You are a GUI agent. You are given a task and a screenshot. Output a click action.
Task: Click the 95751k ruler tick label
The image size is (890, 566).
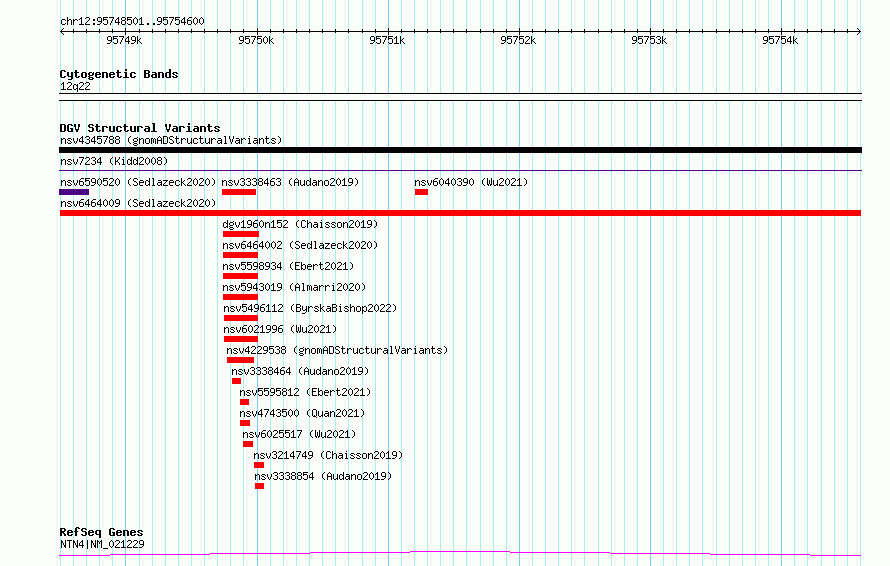tap(387, 40)
